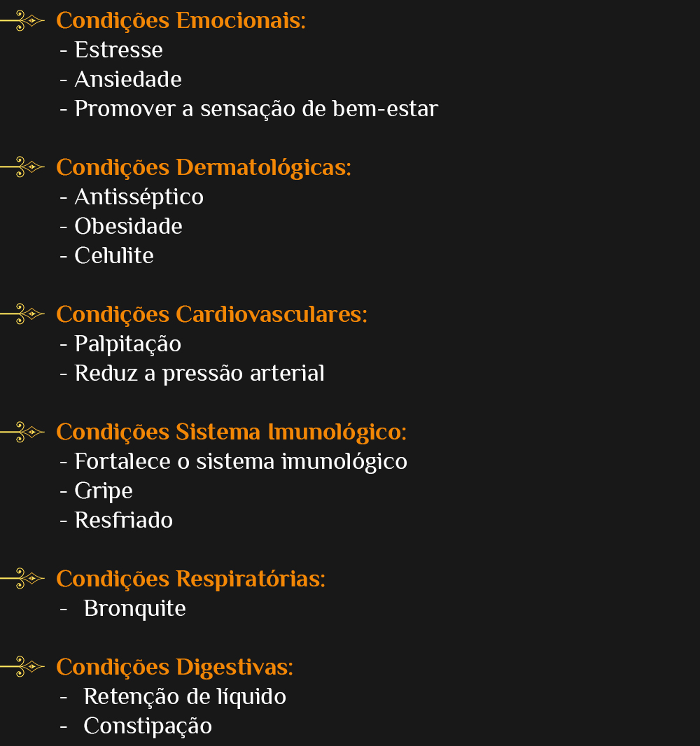
Task: Choose the Antisséptico list item
Action: click(x=139, y=197)
